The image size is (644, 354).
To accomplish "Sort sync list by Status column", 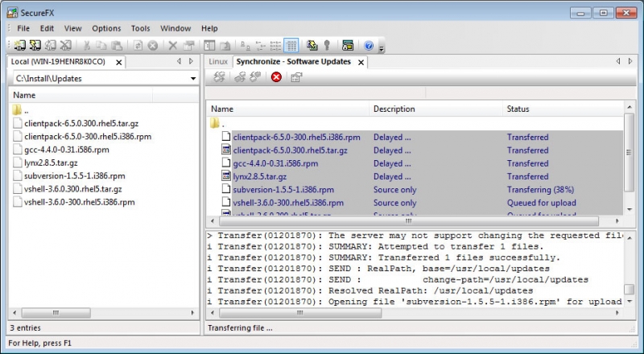I will pyautogui.click(x=563, y=109).
